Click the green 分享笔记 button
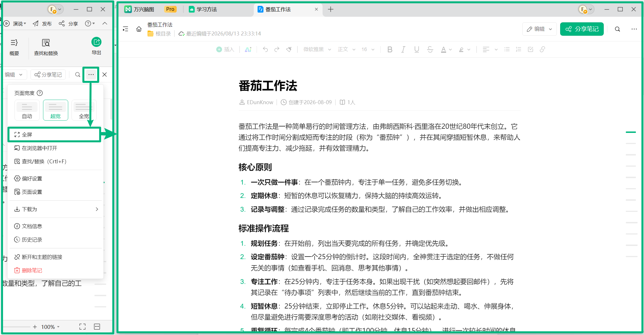Viewport: 644px width, 335px height. [582, 29]
